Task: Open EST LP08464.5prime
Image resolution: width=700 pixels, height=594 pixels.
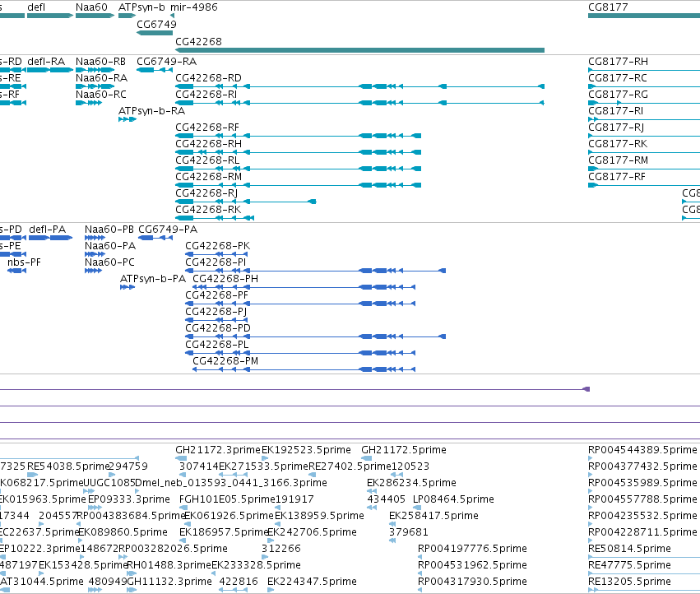Action: pyautogui.click(x=417, y=508)
